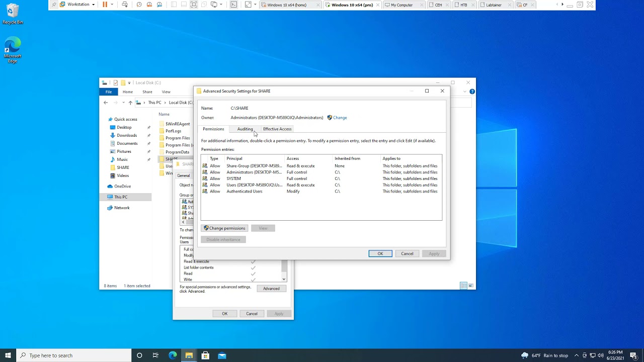The width and height of the screenshot is (644, 362).
Task: Switch to the Effective Access tab
Action: [x=277, y=129]
